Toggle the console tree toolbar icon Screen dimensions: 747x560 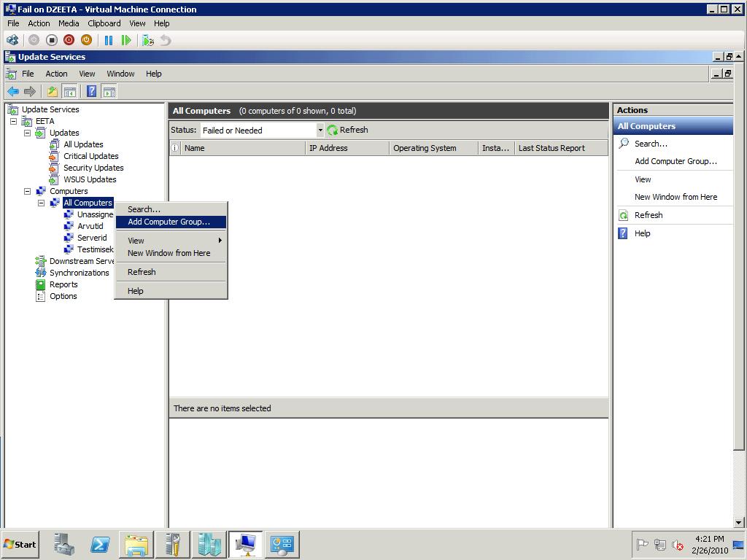[x=69, y=91]
